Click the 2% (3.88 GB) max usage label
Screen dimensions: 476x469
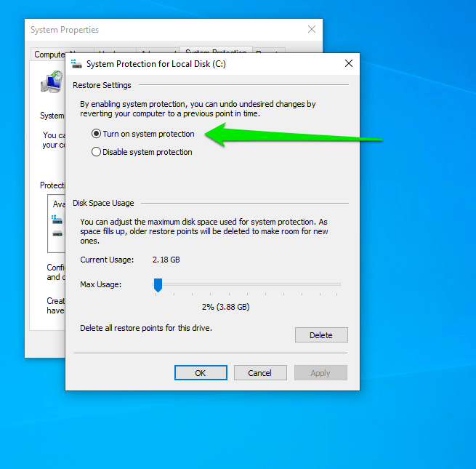[x=225, y=307]
